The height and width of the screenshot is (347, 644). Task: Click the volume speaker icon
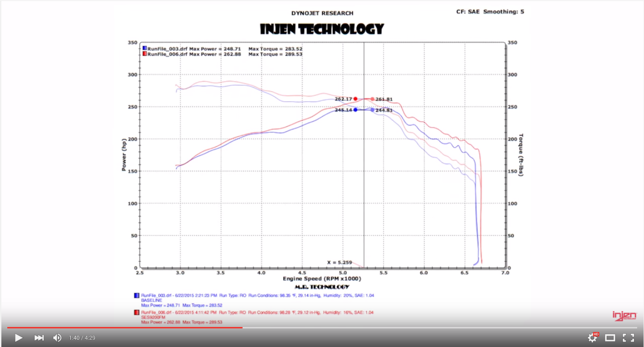(x=57, y=337)
